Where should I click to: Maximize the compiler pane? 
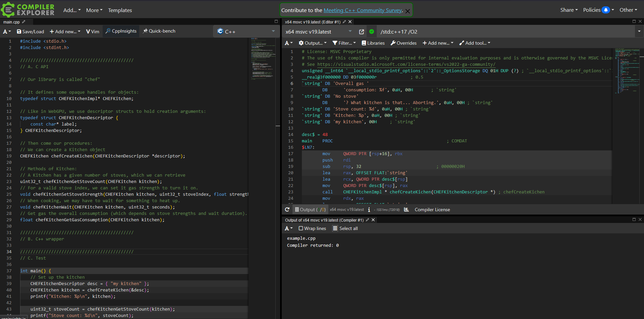coord(634,21)
